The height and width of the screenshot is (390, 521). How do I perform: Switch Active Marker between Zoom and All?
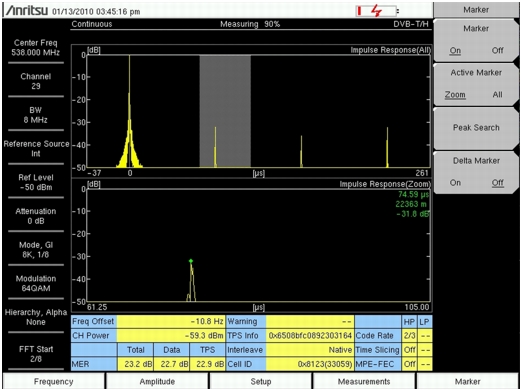[x=476, y=84]
